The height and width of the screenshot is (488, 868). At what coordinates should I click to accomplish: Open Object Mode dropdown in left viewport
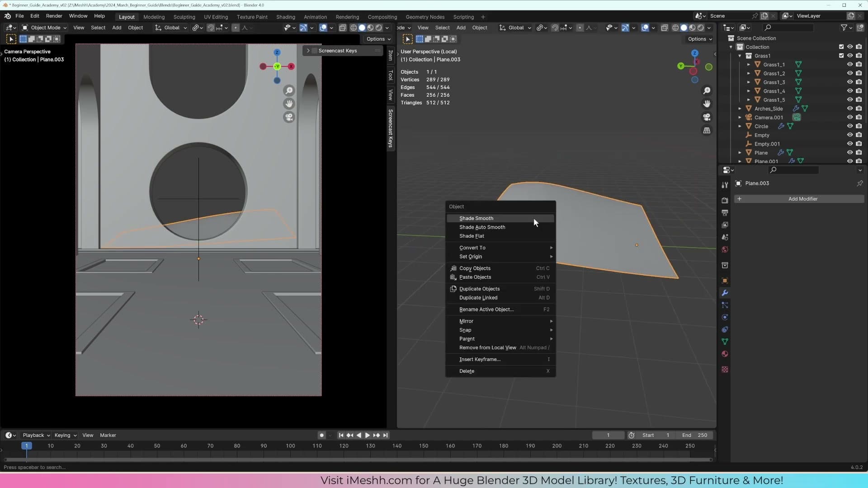tap(44, 28)
